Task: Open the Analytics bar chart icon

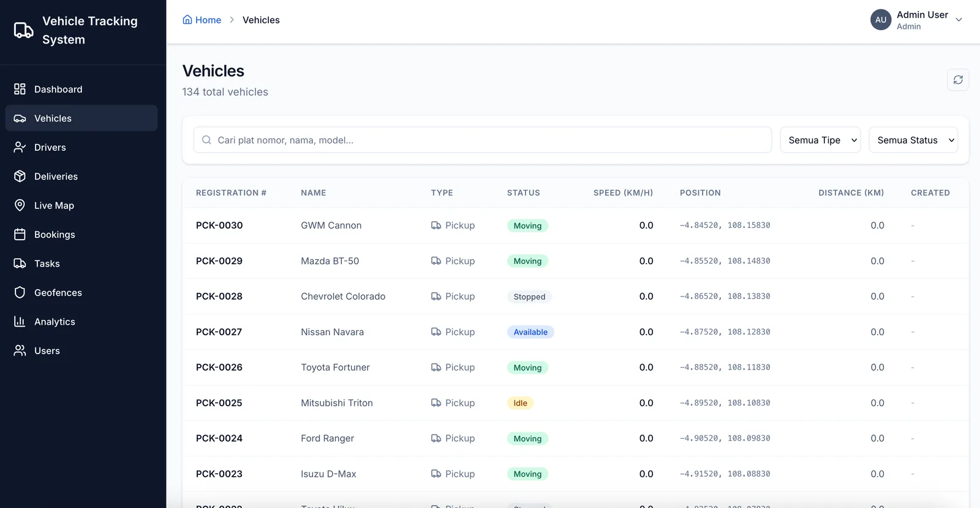Action: (x=20, y=322)
